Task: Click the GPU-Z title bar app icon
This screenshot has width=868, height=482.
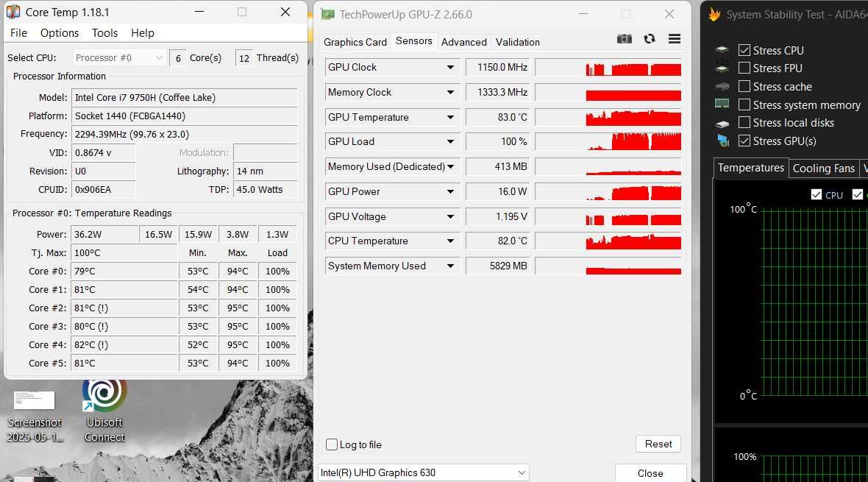Action: (328, 15)
